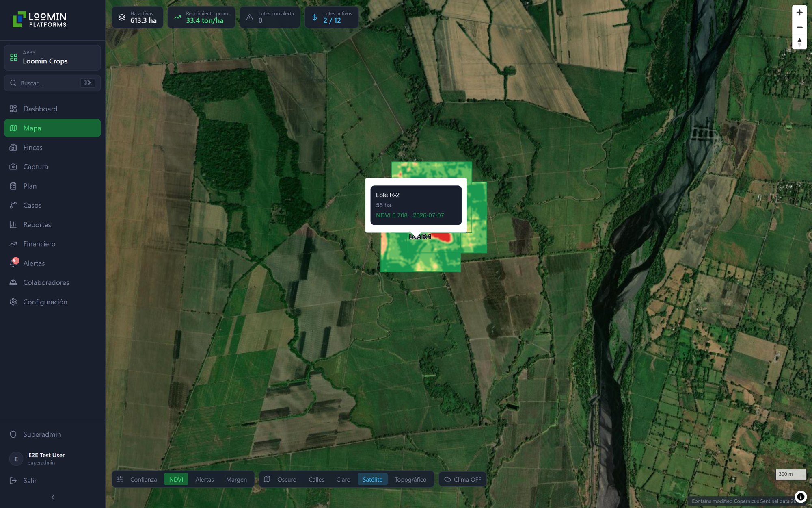Click the warning triangle icon in alerts card
The image size is (812, 508).
pyautogui.click(x=250, y=17)
